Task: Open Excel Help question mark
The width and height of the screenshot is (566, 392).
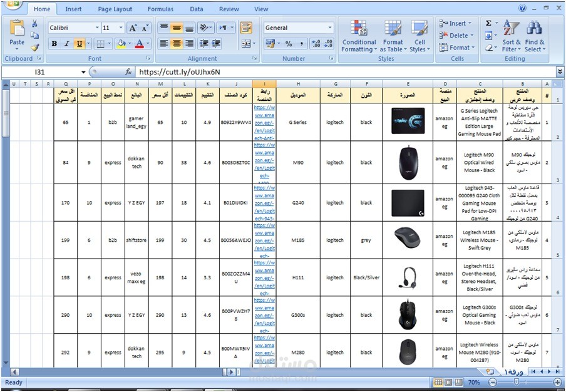Action: tap(522, 8)
